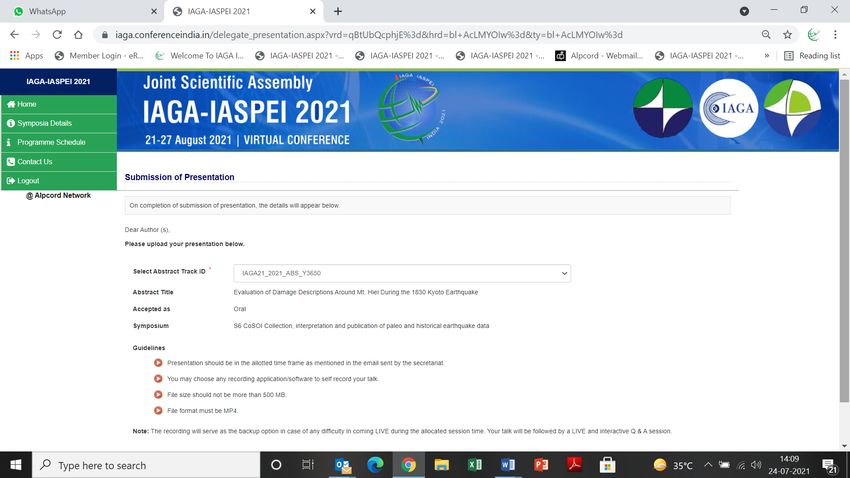This screenshot has width=850, height=478.
Task: Click Logout in the sidebar
Action: tap(59, 180)
